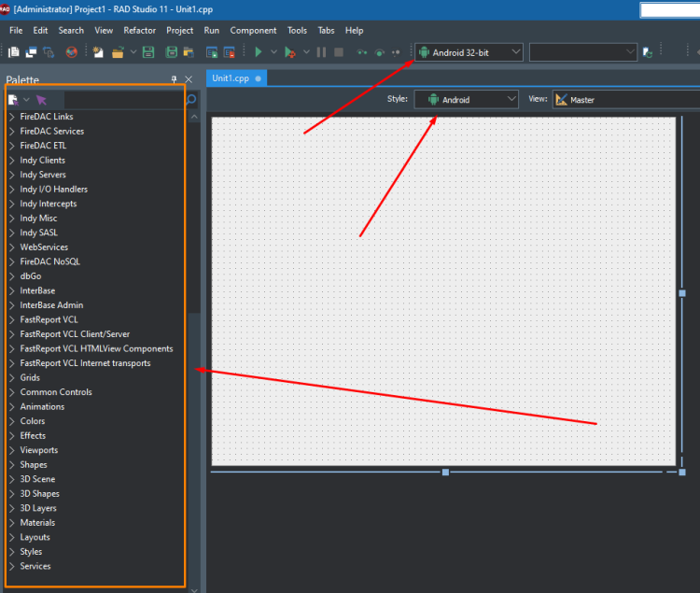Open the dropdown beside the Open folder

[x=133, y=51]
